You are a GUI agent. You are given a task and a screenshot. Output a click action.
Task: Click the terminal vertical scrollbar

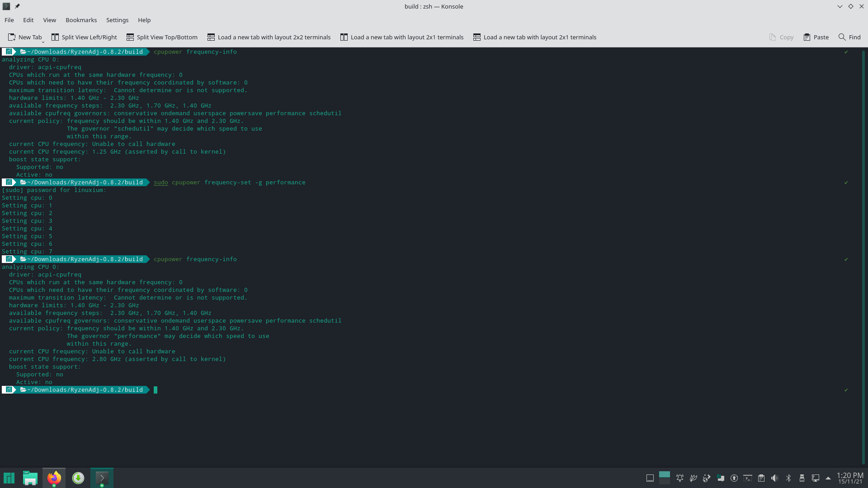pos(863,257)
